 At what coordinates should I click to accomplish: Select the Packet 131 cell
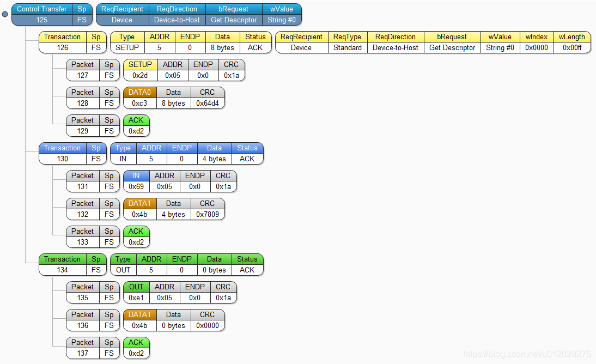point(83,181)
